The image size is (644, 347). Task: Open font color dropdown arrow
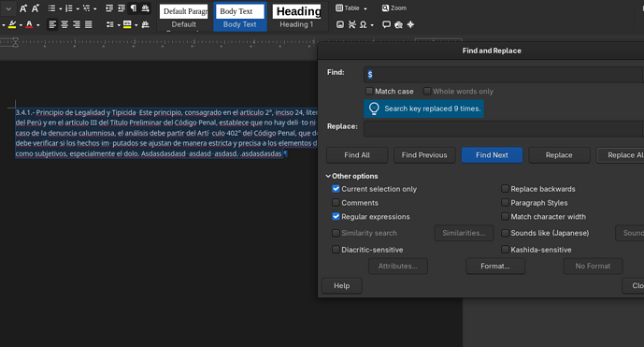tap(37, 25)
